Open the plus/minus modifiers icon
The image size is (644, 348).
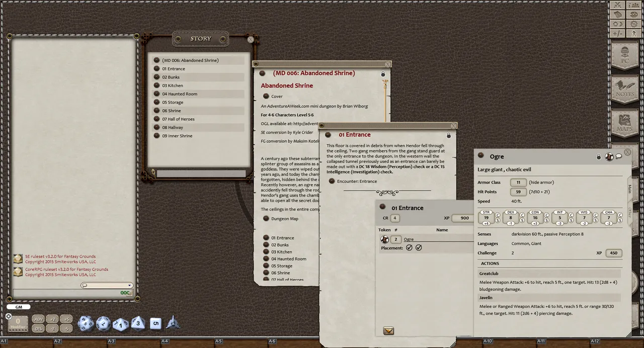(618, 34)
